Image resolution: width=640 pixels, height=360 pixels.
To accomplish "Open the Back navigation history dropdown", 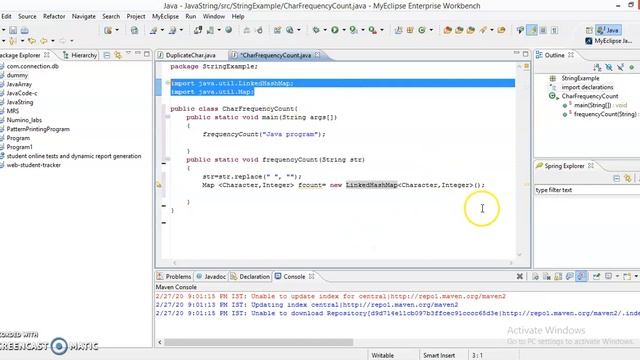I will [x=53, y=41].
